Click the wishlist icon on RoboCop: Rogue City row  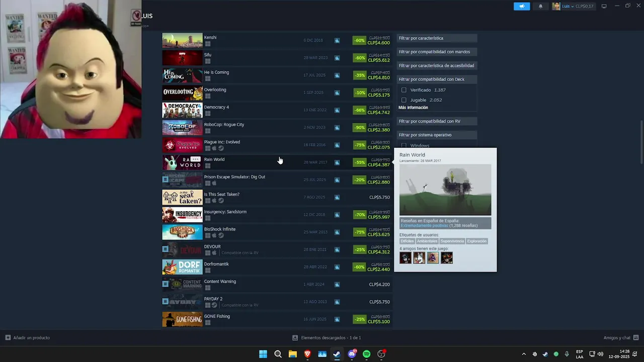click(x=337, y=128)
